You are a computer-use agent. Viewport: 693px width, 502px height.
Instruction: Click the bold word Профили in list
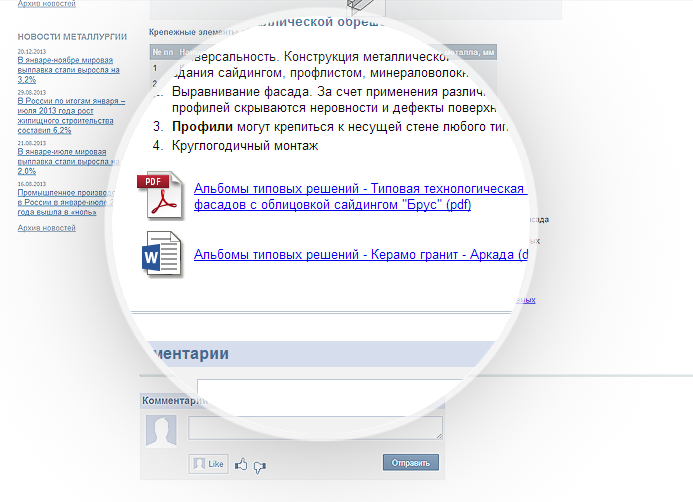point(202,127)
